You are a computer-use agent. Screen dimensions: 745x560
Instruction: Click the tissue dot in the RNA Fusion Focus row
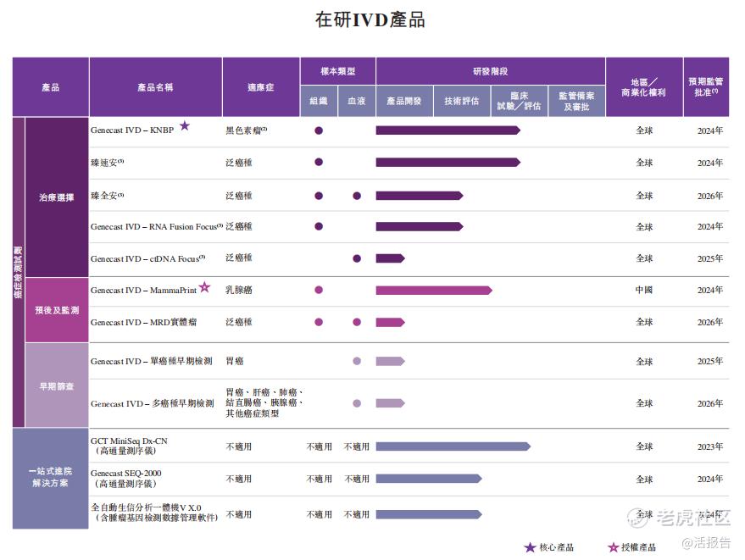pyautogui.click(x=319, y=226)
